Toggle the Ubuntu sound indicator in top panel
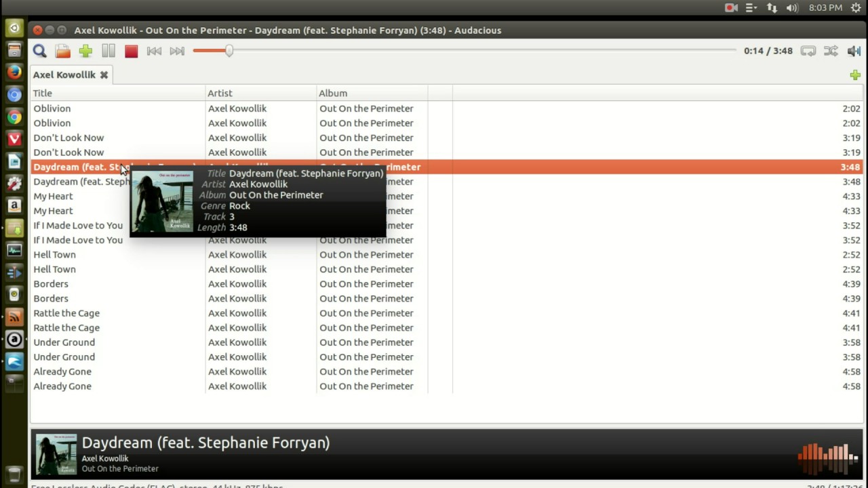Image resolution: width=868 pixels, height=488 pixels. [792, 7]
